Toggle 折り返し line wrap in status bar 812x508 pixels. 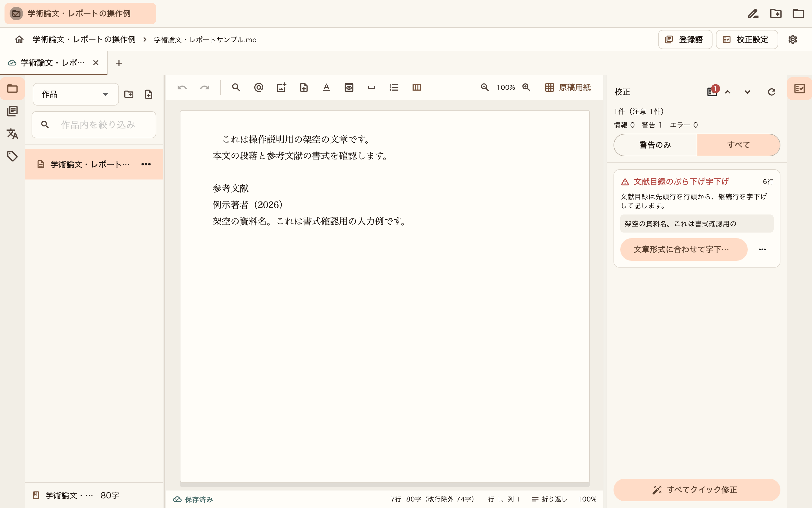point(550,499)
